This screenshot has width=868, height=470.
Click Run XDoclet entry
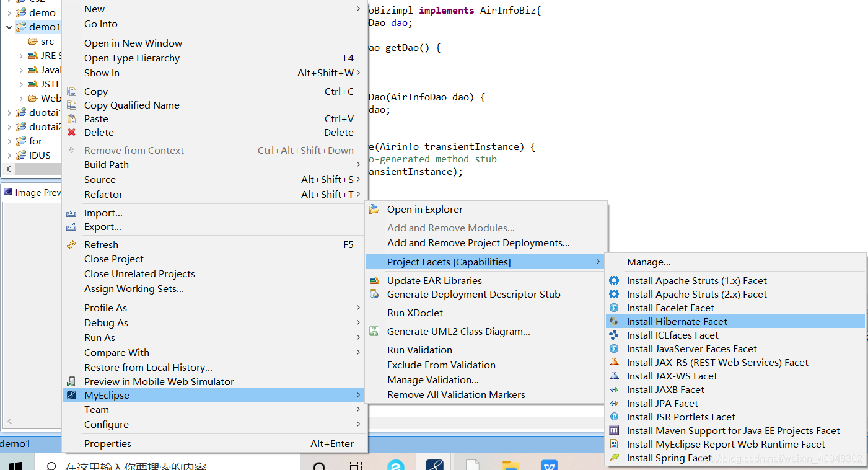click(x=486, y=313)
